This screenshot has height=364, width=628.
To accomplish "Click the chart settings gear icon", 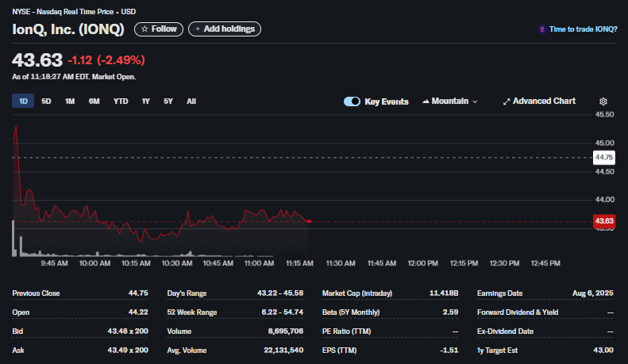I will pyautogui.click(x=603, y=102).
